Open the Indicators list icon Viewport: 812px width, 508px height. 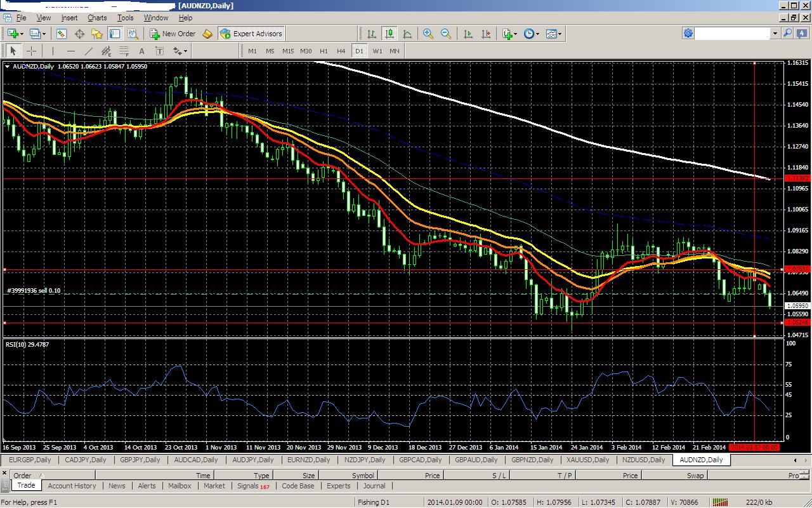[x=507, y=34]
